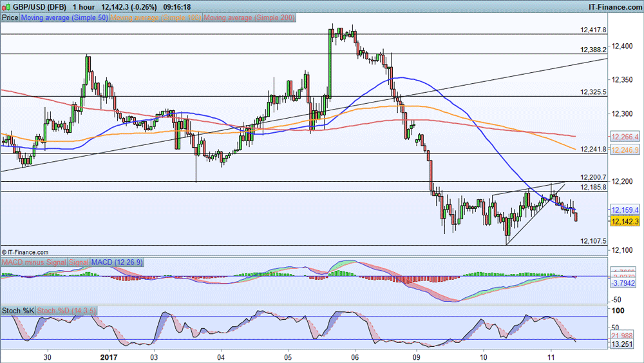Click the Stoch %D (14 3 5) label
Image resolution: width=644 pixels, height=363 pixels.
point(66,311)
